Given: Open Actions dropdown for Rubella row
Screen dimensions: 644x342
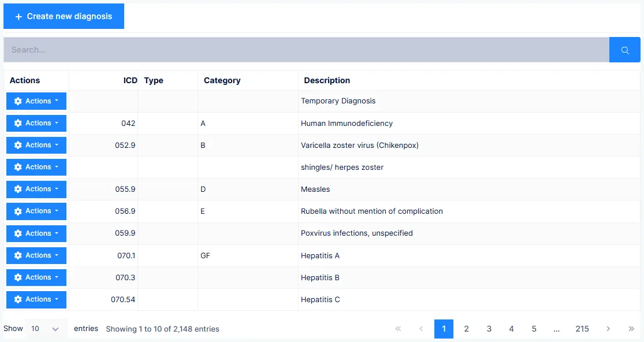Looking at the screenshot, I should coord(36,211).
